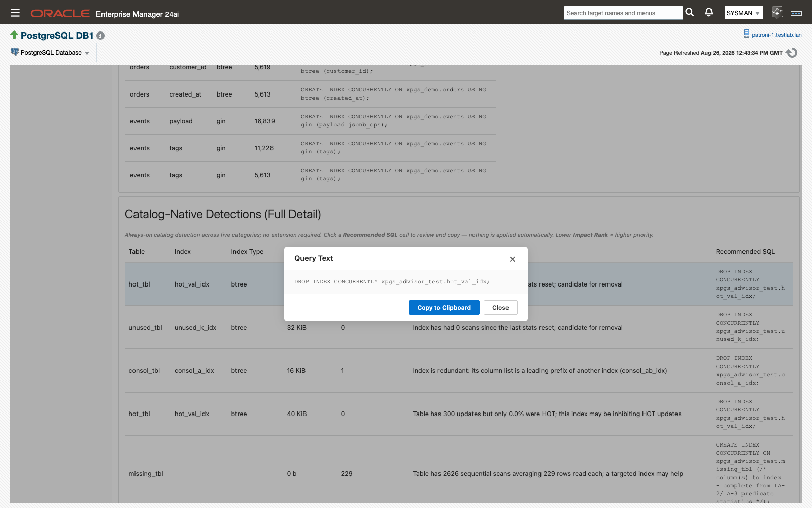Click the Close button in dialog
The width and height of the screenshot is (812, 508).
(x=500, y=308)
